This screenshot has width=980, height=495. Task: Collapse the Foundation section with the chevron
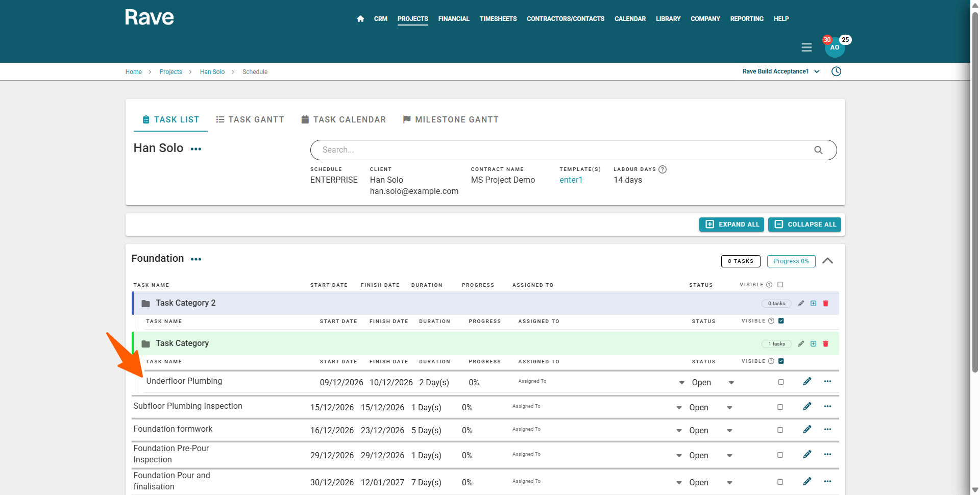click(827, 261)
